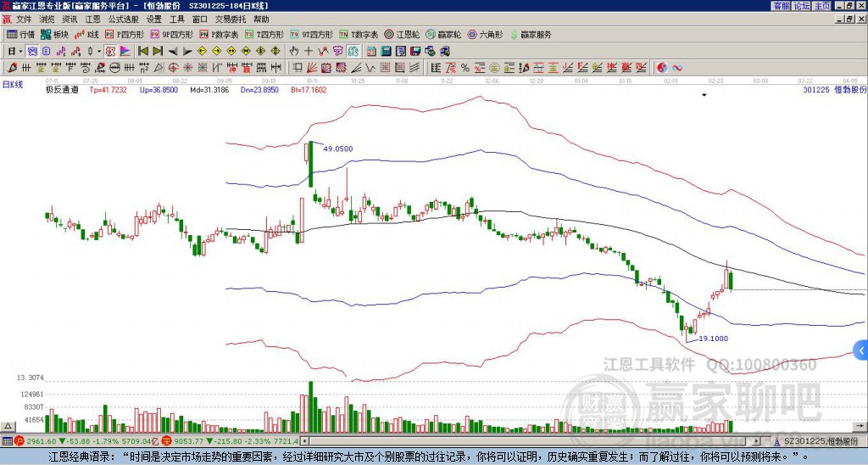Click the small black triangle date marker
Screen dimensions: 868x465
pos(704,95)
